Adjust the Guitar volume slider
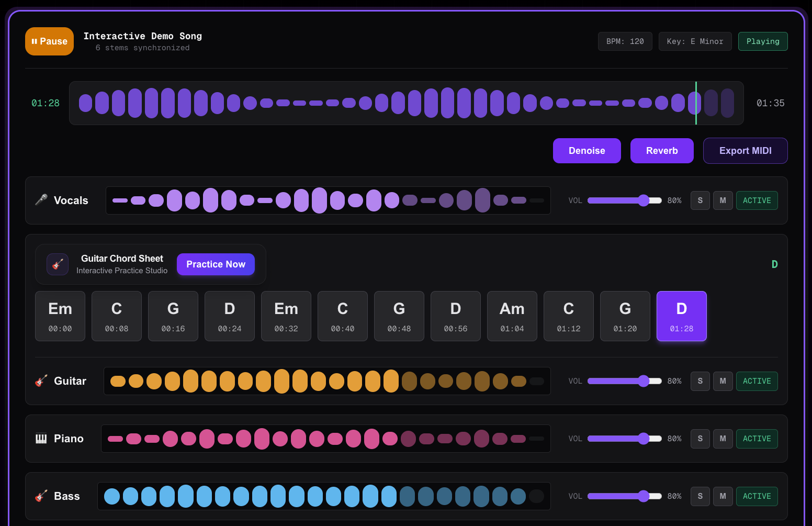Screen dimensions: 812x526 coord(625,381)
